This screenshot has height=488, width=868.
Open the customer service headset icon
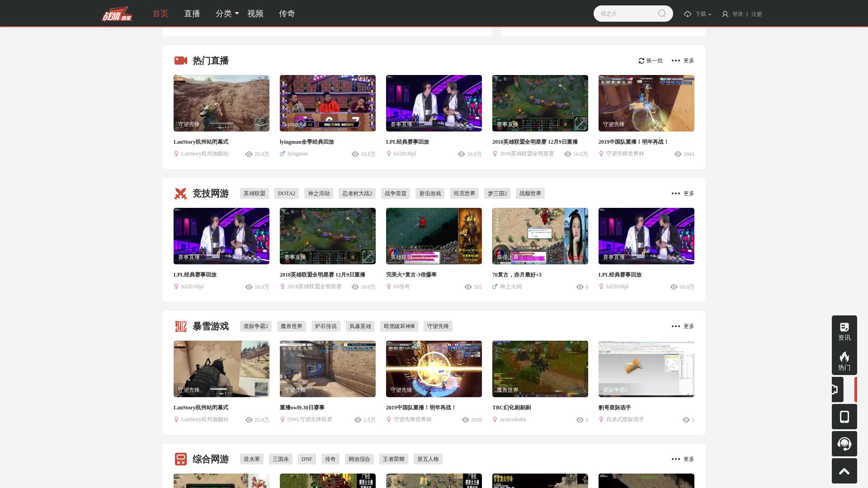point(844,444)
